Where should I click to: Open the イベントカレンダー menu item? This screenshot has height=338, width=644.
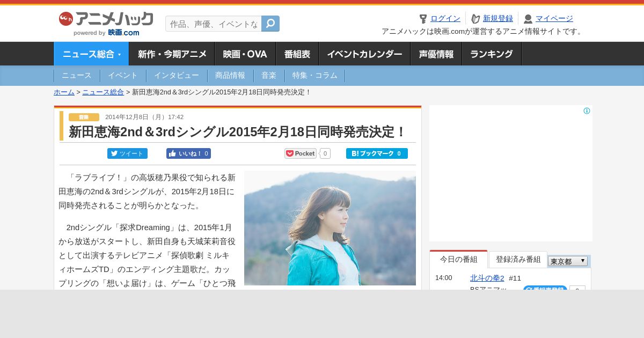pos(365,54)
